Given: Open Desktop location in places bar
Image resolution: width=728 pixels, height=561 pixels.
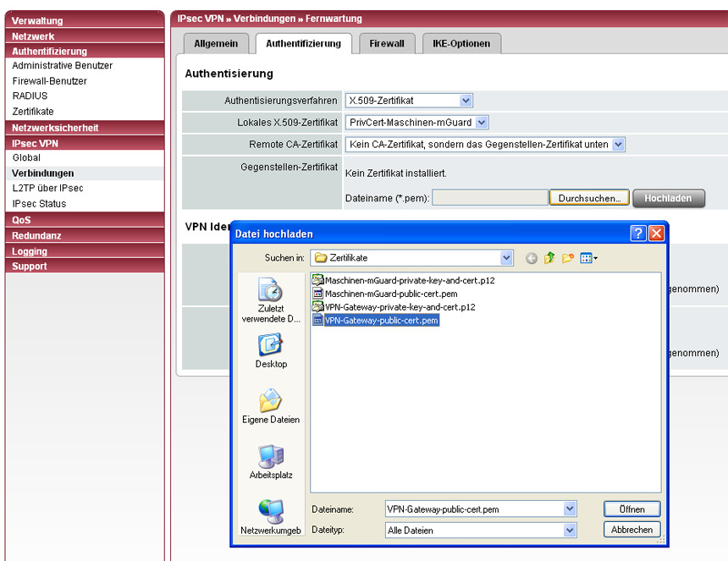Looking at the screenshot, I should pyautogui.click(x=271, y=350).
